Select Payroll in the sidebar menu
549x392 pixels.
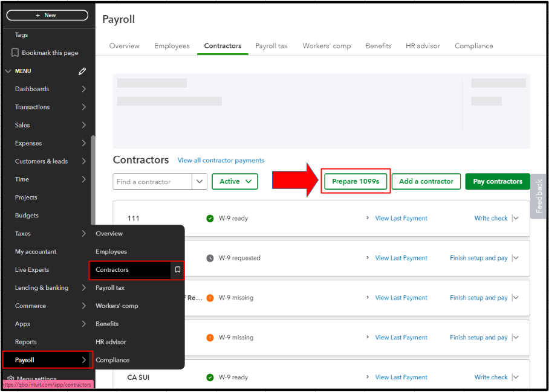(48, 360)
